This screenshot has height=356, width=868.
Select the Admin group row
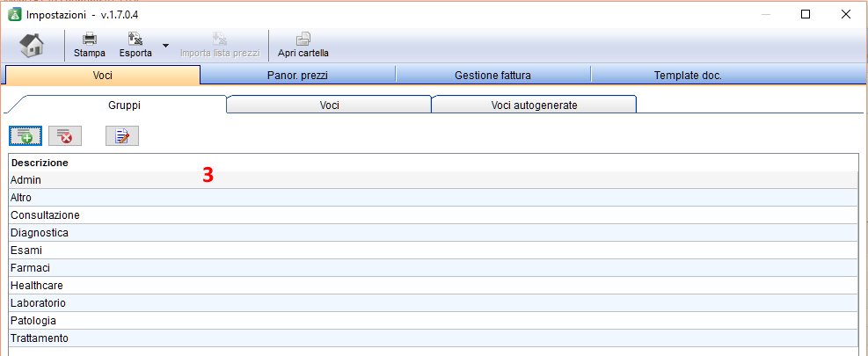click(x=434, y=180)
